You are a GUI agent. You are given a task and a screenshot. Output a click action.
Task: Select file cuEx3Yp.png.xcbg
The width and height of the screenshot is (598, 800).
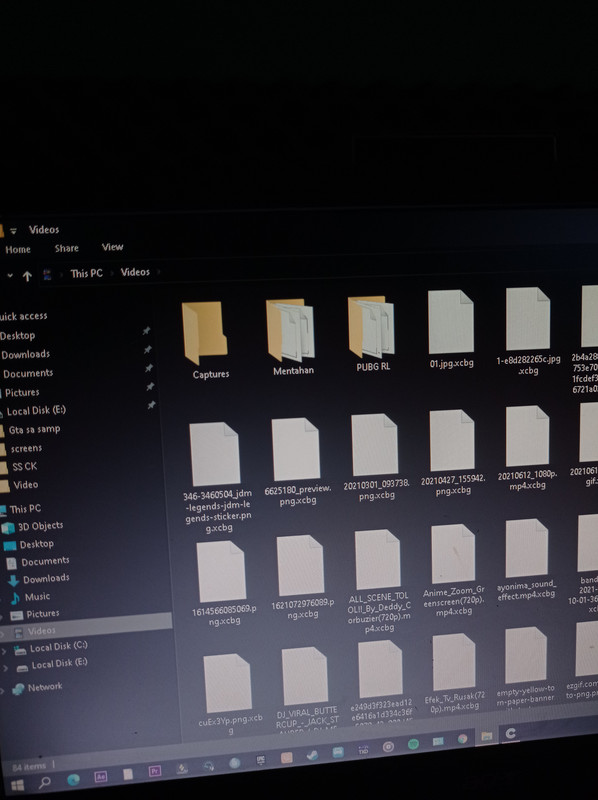click(x=230, y=693)
